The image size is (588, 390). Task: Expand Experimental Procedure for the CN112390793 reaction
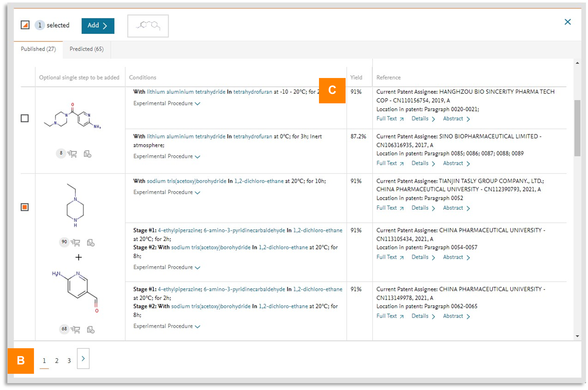point(167,192)
